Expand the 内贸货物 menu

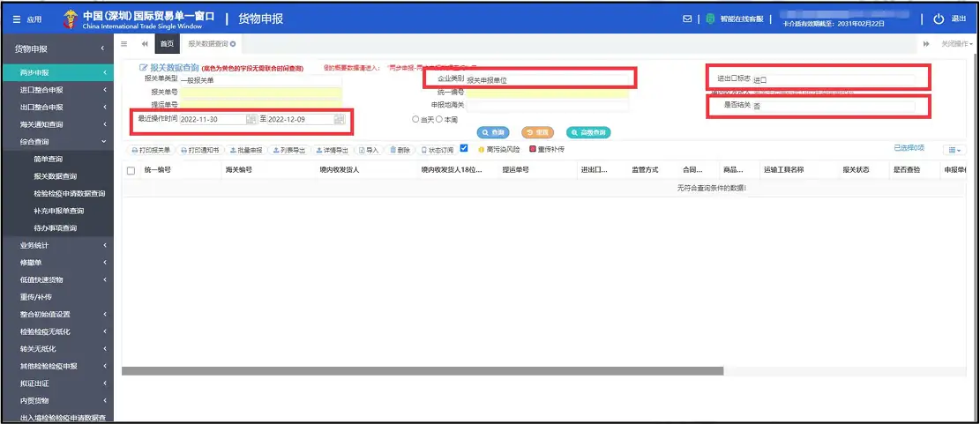click(56, 401)
